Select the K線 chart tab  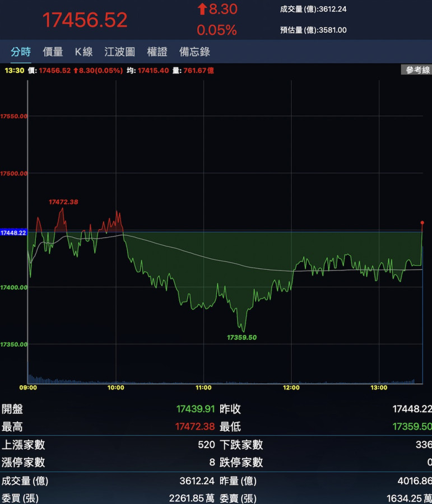[83, 52]
